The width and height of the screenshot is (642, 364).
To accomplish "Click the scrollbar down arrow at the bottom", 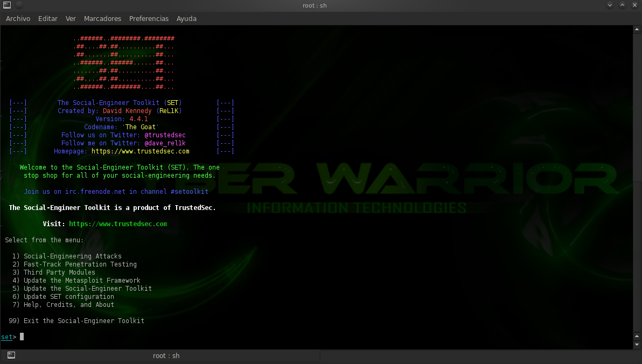I will [x=637, y=345].
